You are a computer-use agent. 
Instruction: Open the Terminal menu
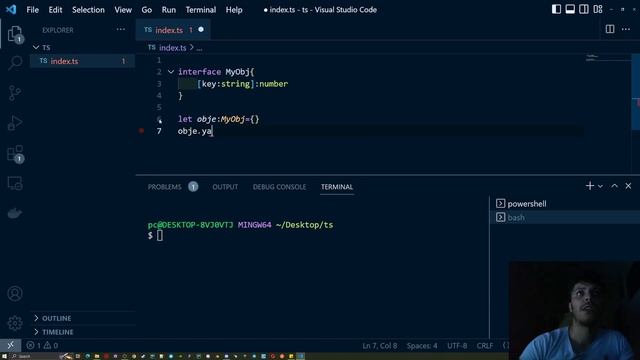point(201,9)
